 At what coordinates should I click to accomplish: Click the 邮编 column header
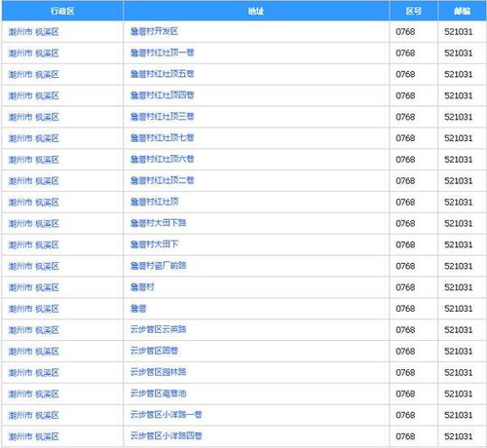462,11
